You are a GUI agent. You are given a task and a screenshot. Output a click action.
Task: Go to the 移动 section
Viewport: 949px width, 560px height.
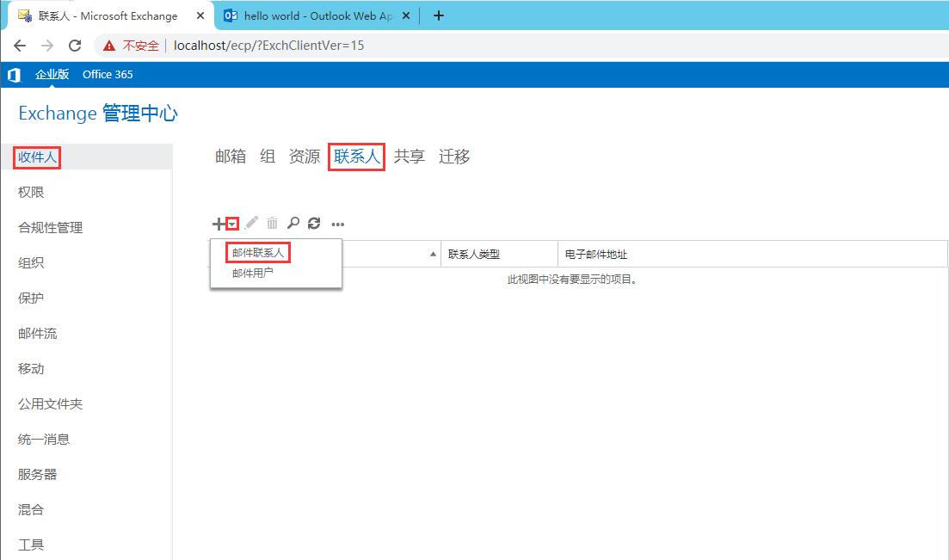pos(31,369)
